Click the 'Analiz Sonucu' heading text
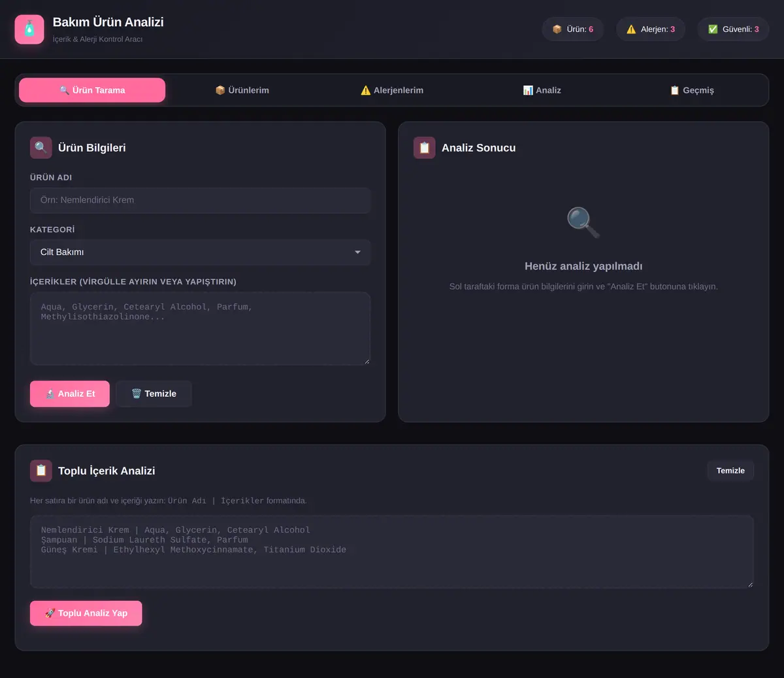 (x=479, y=148)
